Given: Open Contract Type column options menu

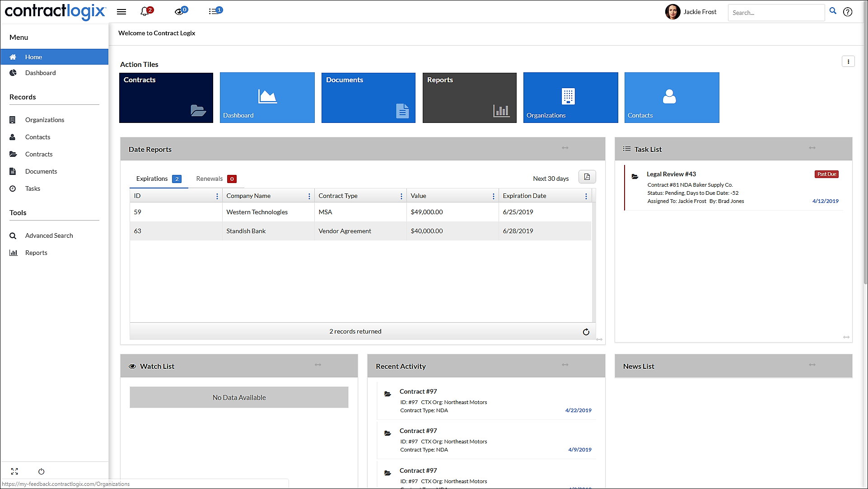Looking at the screenshot, I should pyautogui.click(x=401, y=196).
